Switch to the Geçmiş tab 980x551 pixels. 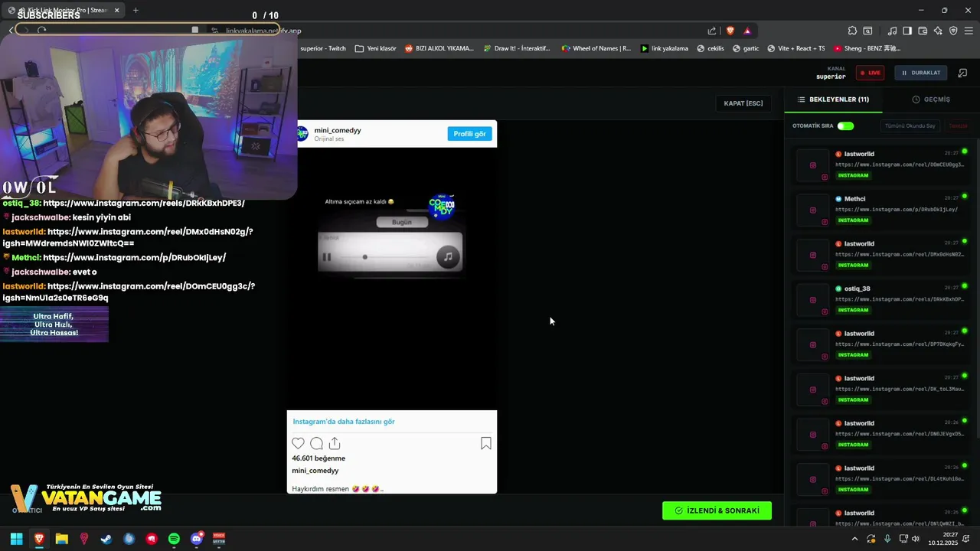pyautogui.click(x=931, y=99)
